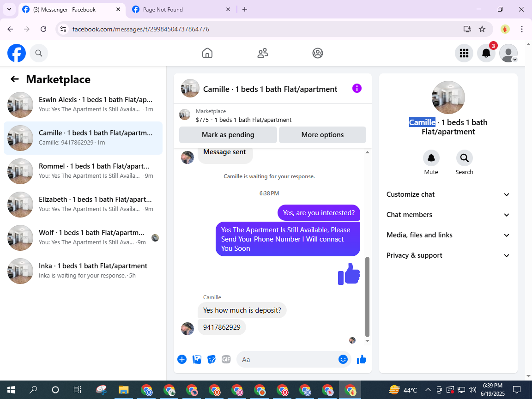Open the emoji picker smiley icon

(343, 359)
